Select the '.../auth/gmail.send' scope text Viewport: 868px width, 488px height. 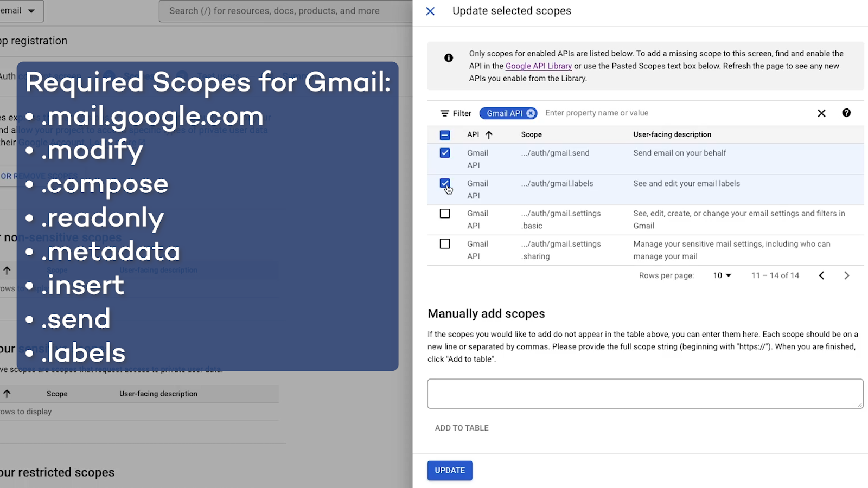click(x=555, y=153)
